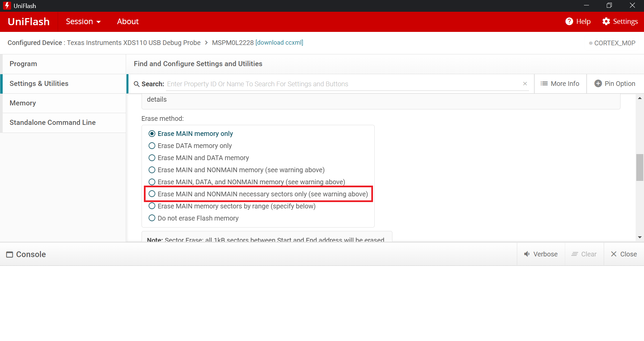Click the Help question mark icon

coord(569,21)
